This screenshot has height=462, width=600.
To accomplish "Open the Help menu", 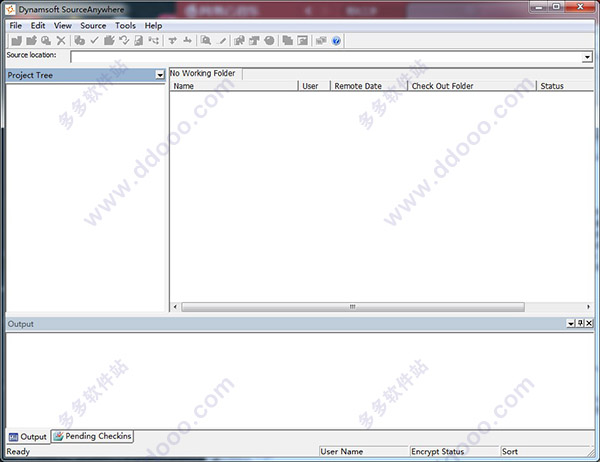I will pyautogui.click(x=153, y=26).
